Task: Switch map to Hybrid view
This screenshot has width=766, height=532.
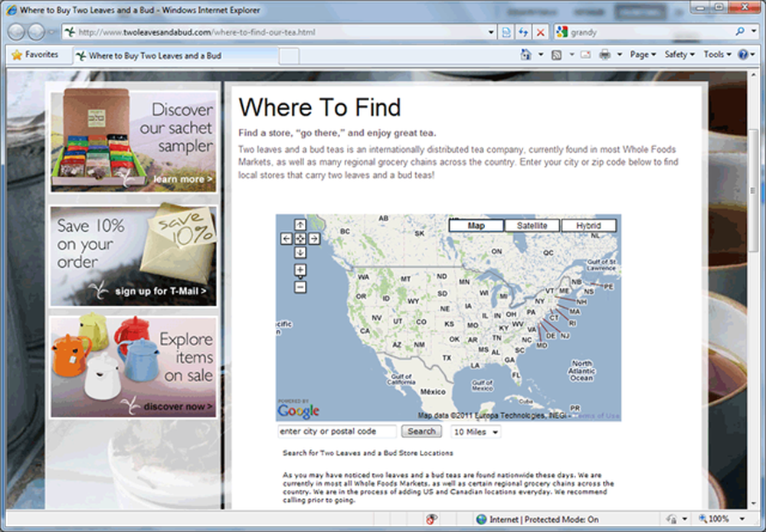Action: pyautogui.click(x=588, y=226)
